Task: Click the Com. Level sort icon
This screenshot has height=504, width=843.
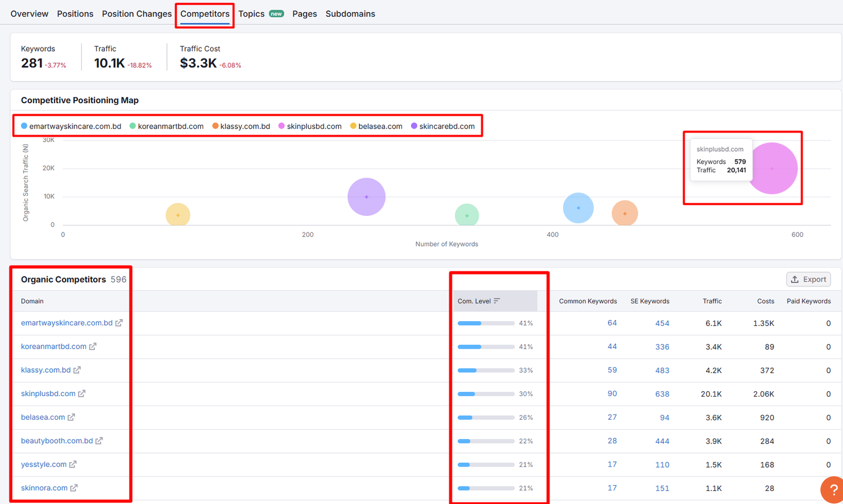Action: point(497,301)
